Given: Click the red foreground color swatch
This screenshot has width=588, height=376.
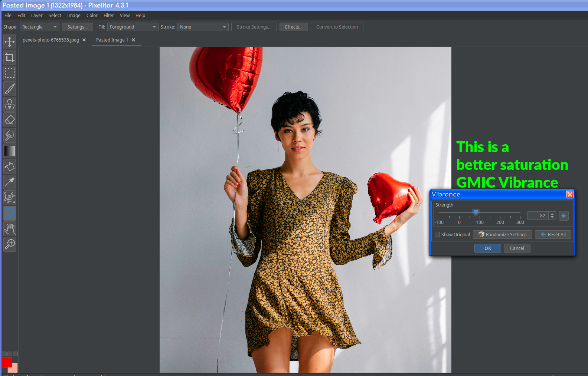Looking at the screenshot, I should tap(7, 362).
